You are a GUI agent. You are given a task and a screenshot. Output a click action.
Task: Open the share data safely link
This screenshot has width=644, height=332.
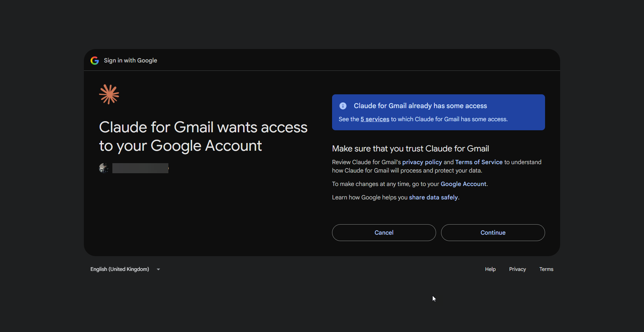coord(433,197)
